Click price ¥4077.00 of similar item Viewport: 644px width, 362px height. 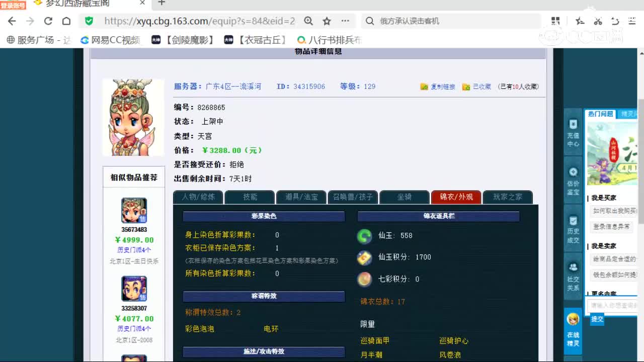134,318
